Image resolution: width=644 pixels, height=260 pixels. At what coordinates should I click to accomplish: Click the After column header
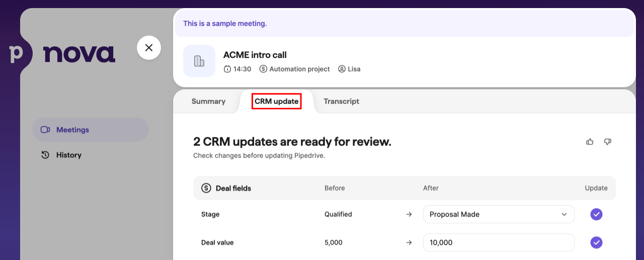pyautogui.click(x=431, y=188)
